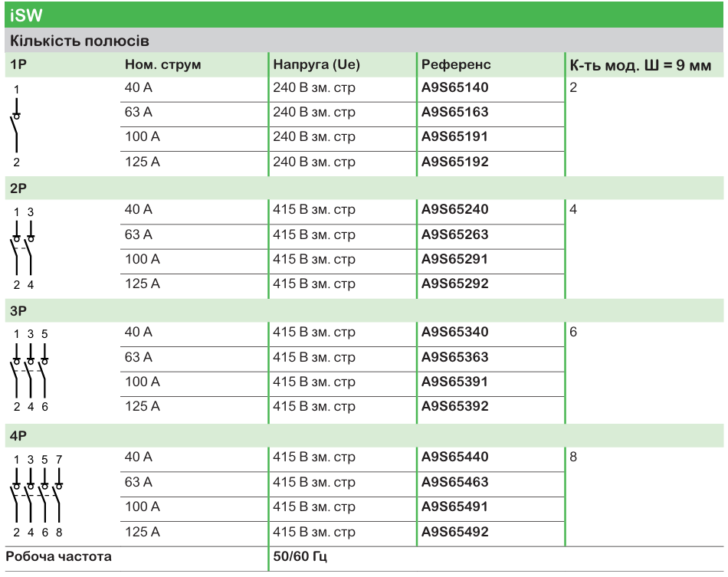Viewport: 728px width, 577px height.
Task: Click the 4P section heading
Action: [x=18, y=431]
